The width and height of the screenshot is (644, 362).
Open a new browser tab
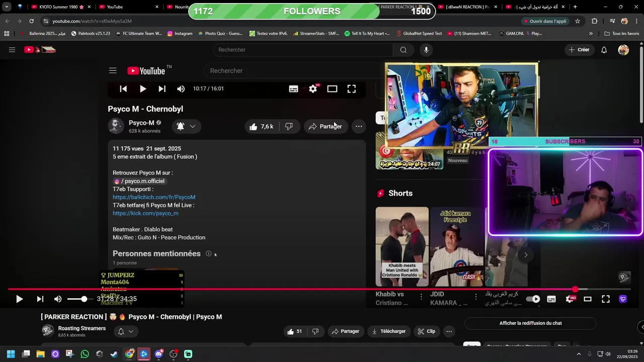575,7
